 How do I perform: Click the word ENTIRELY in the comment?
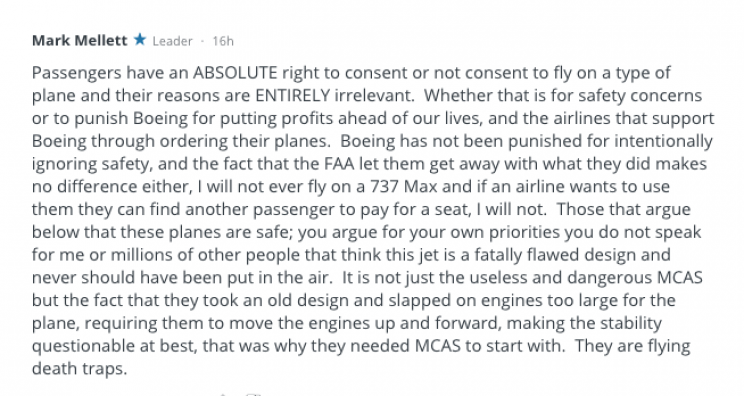(292, 95)
